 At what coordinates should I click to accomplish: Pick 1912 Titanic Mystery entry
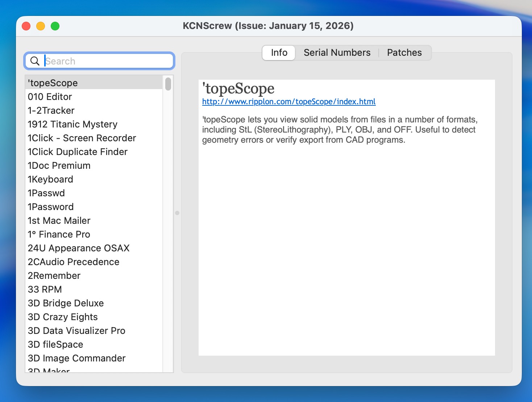click(x=72, y=124)
